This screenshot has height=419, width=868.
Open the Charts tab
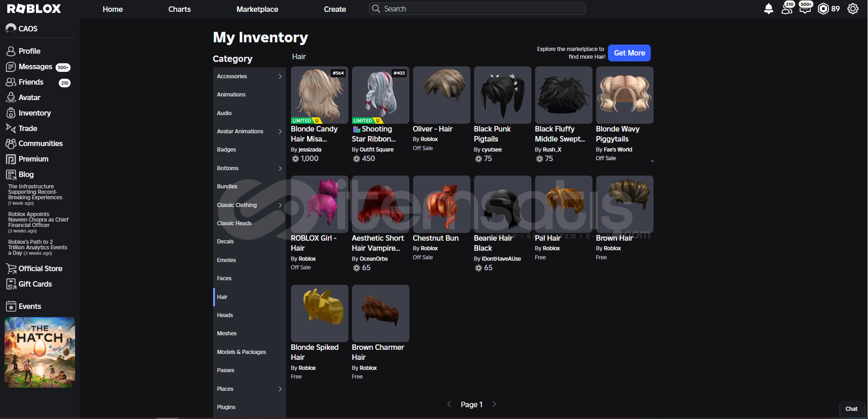[179, 9]
